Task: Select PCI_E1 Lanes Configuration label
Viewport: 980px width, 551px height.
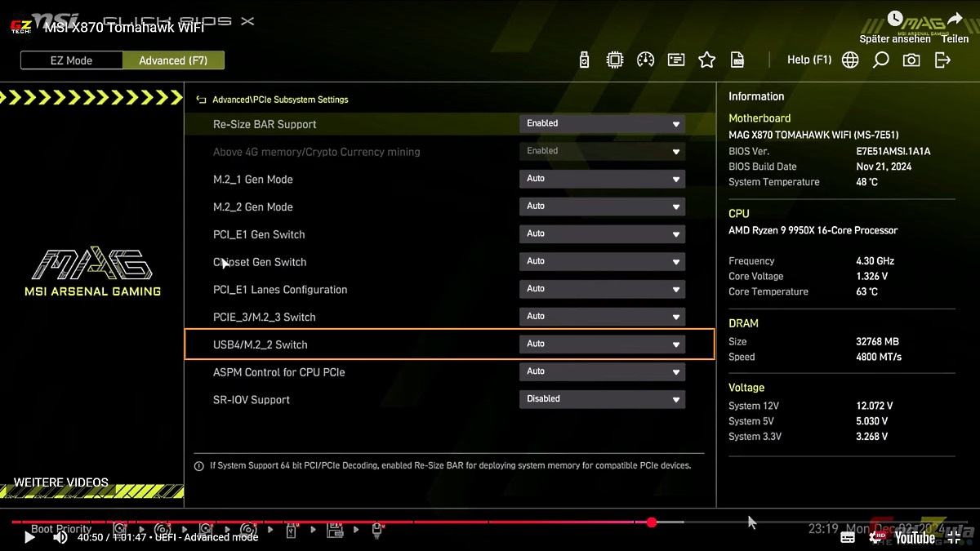Action: pos(280,290)
